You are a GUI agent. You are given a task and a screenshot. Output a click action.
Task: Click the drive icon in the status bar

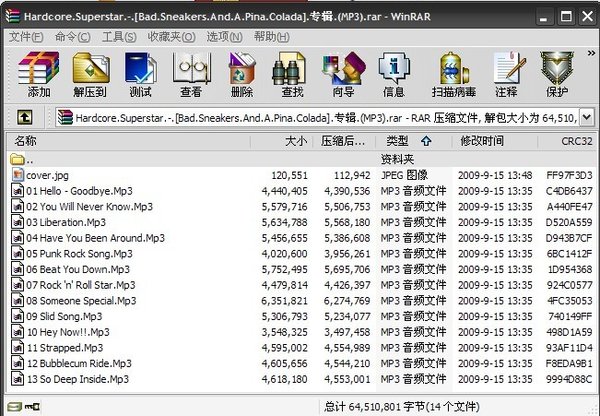click(x=15, y=406)
